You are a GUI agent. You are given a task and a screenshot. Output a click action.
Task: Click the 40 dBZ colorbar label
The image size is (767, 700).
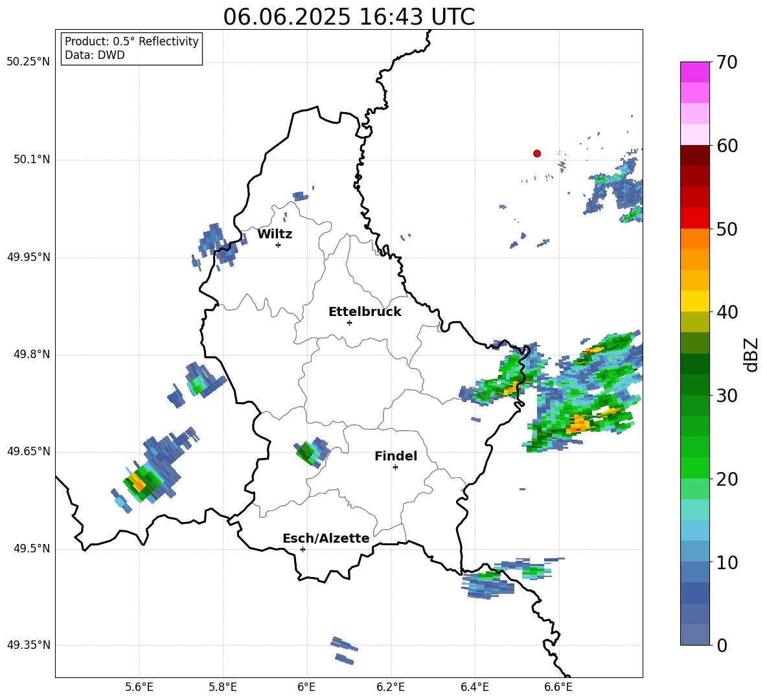(726, 312)
